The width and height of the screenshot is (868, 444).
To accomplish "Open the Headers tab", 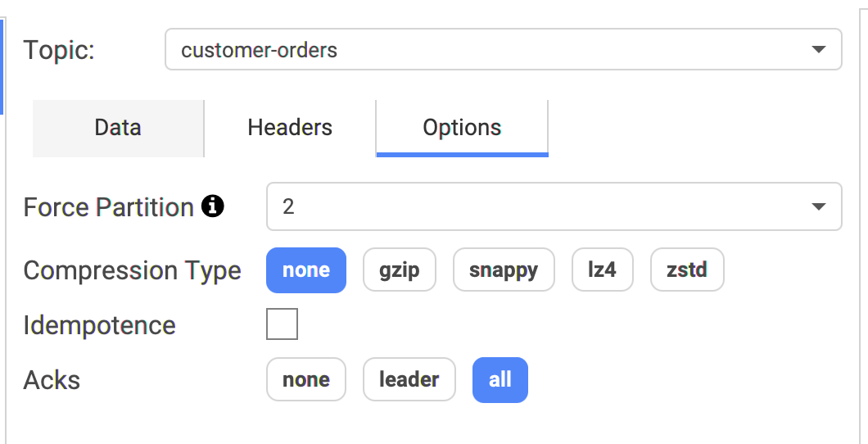I will tap(290, 128).
